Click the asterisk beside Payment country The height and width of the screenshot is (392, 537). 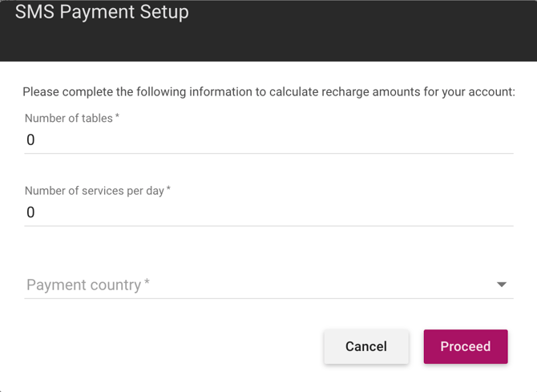(x=147, y=284)
